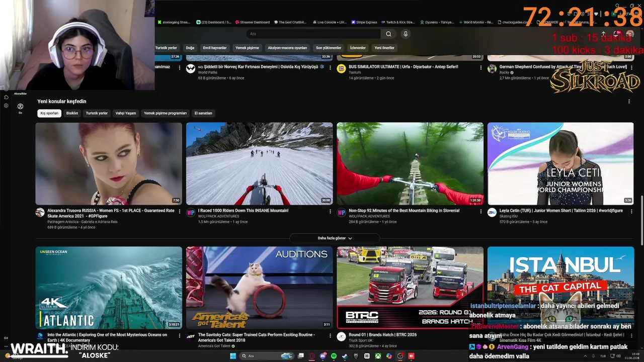The width and height of the screenshot is (644, 362).
Task: Filter by "Yemek pişirme" top chip
Action: click(x=247, y=48)
